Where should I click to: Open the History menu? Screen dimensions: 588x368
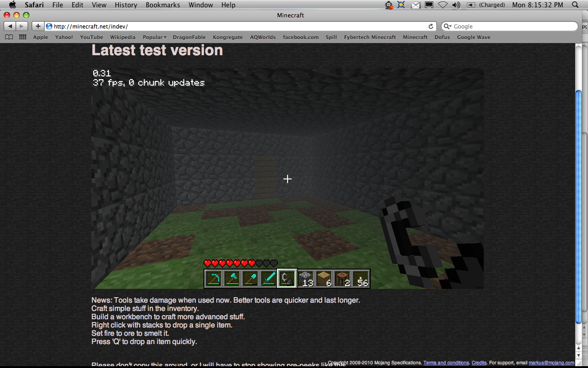click(126, 5)
